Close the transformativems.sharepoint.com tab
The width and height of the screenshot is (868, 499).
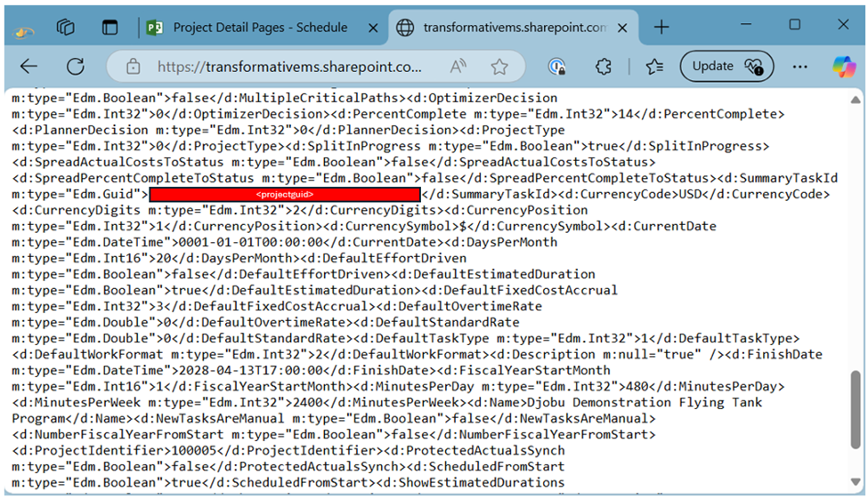(x=622, y=28)
